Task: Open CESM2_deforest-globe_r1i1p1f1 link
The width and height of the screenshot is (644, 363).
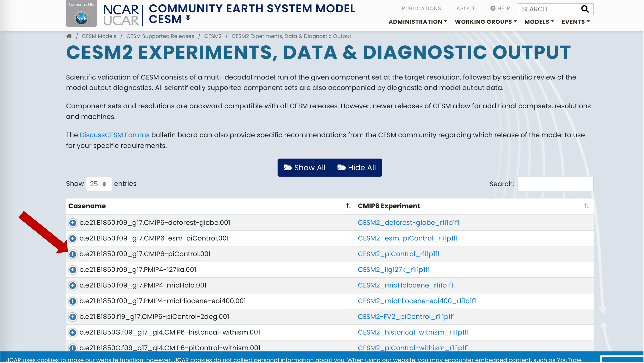Action: [x=409, y=223]
